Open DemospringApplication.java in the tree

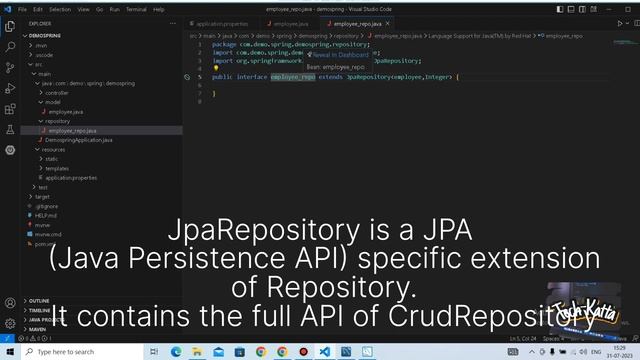78,140
